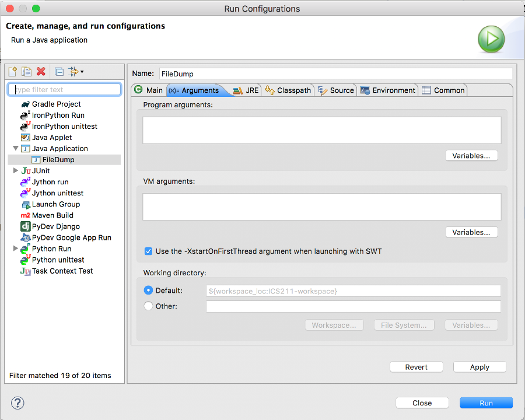
Task: Expand the JUnit tree node
Action: 16,170
